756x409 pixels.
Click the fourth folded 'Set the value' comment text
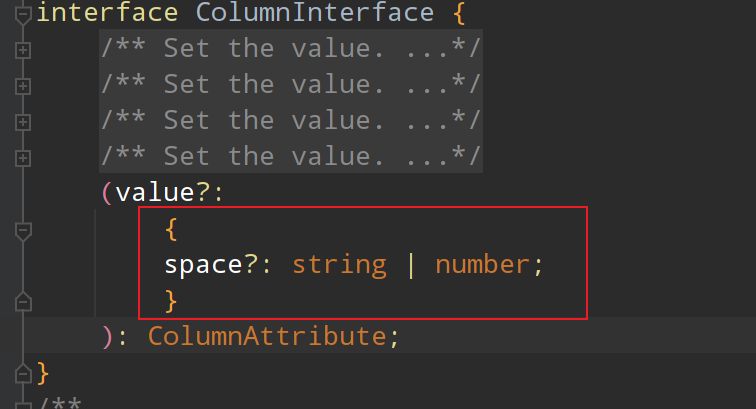click(x=290, y=156)
